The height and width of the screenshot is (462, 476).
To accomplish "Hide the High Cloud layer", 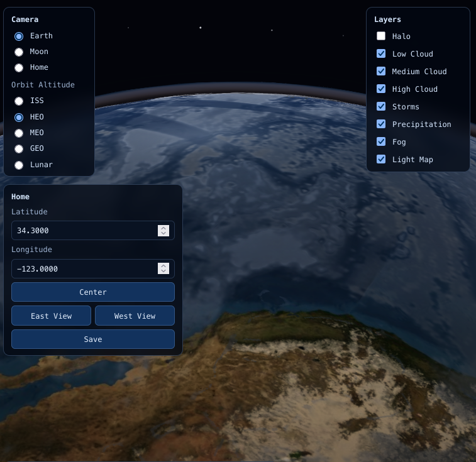I will pos(381,89).
